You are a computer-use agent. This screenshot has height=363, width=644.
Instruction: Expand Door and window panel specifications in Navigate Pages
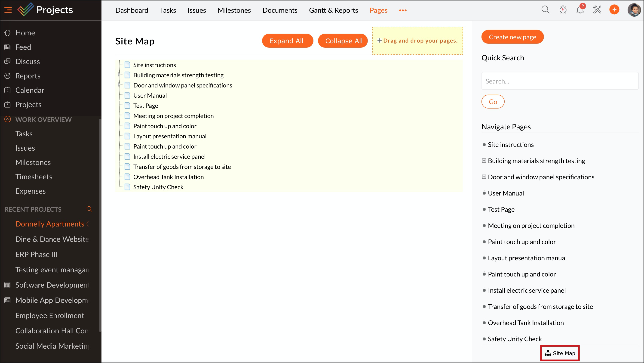click(x=484, y=177)
